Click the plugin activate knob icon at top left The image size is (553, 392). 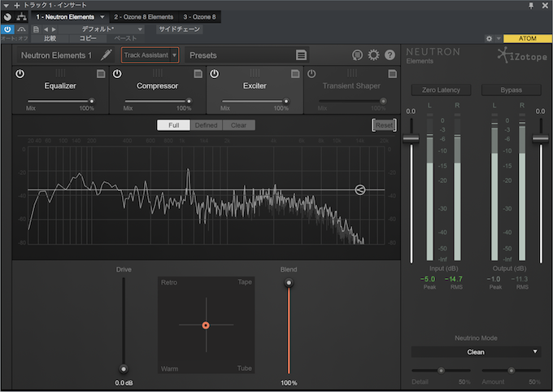click(7, 16)
